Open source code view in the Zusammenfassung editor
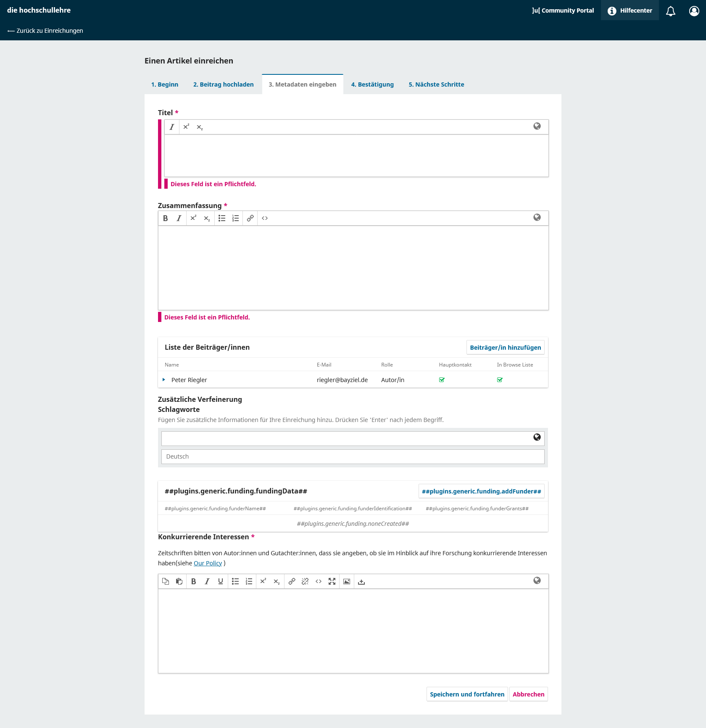The image size is (706, 728). click(x=265, y=218)
